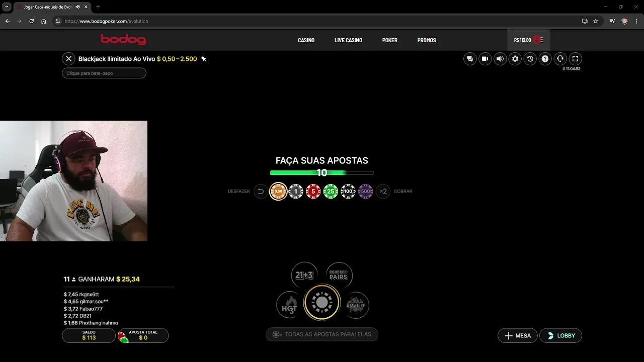Open browser three-dot menu
The width and height of the screenshot is (644, 362).
tap(636, 21)
